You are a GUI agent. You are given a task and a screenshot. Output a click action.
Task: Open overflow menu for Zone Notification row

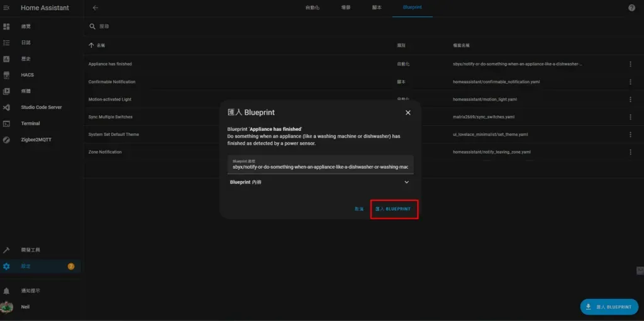631,152
